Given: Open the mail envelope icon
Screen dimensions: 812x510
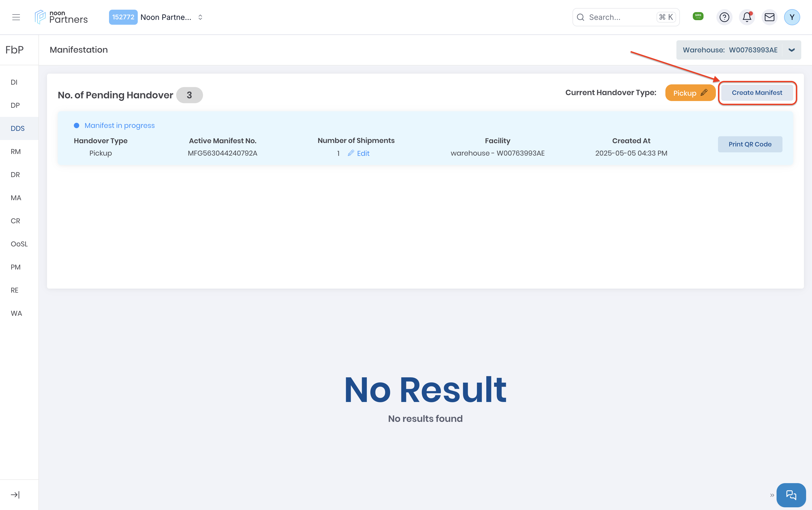Looking at the screenshot, I should click(x=769, y=17).
